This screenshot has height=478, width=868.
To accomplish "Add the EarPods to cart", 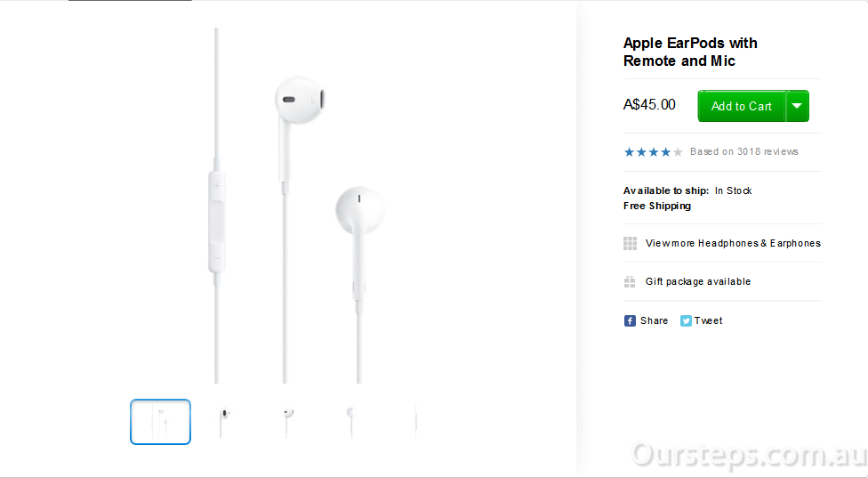I will coord(741,106).
